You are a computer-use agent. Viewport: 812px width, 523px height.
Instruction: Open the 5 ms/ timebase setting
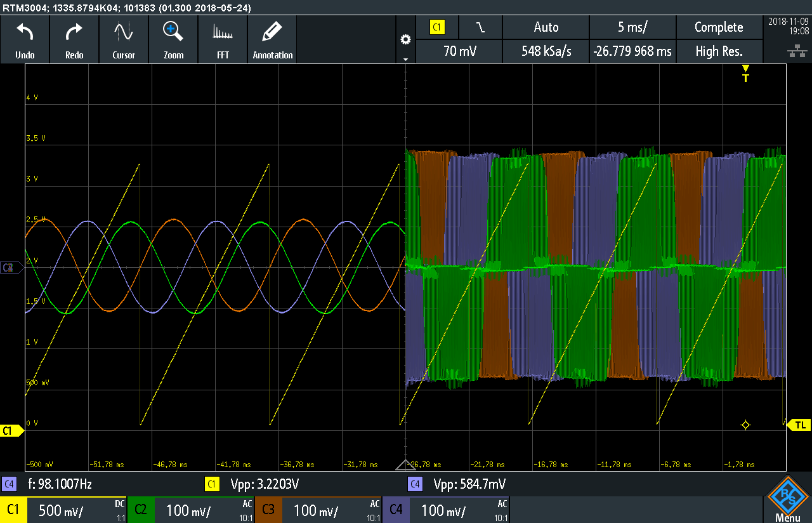(x=632, y=27)
